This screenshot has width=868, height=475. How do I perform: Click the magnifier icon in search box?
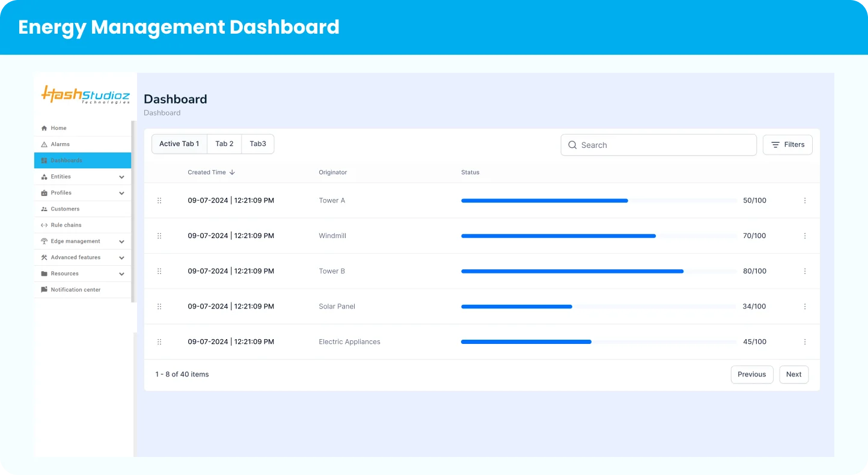point(572,145)
